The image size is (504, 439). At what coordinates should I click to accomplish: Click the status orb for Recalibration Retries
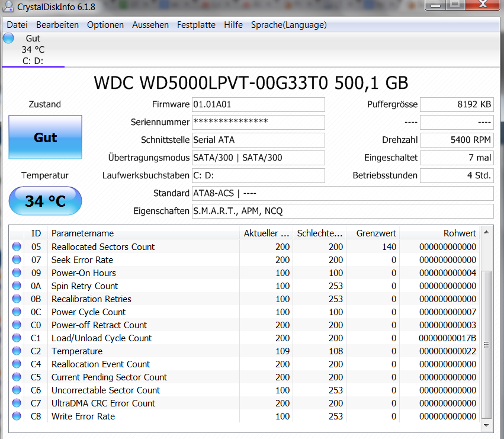(x=17, y=299)
